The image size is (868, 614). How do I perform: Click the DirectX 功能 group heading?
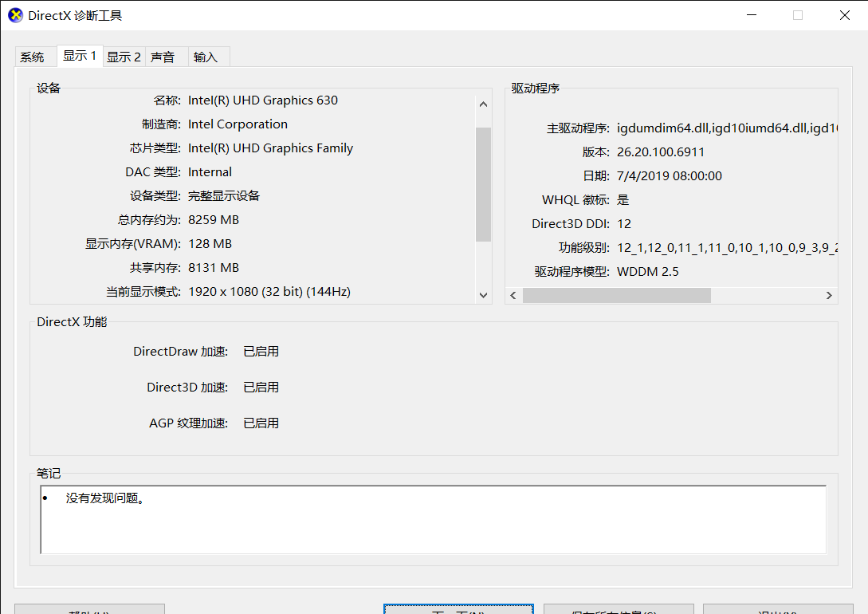(x=72, y=321)
